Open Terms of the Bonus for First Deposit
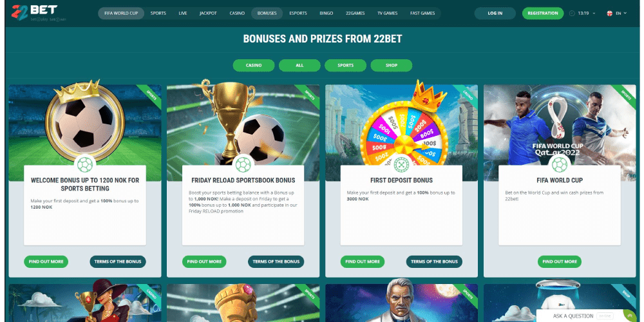The width and height of the screenshot is (644, 322). click(x=434, y=261)
